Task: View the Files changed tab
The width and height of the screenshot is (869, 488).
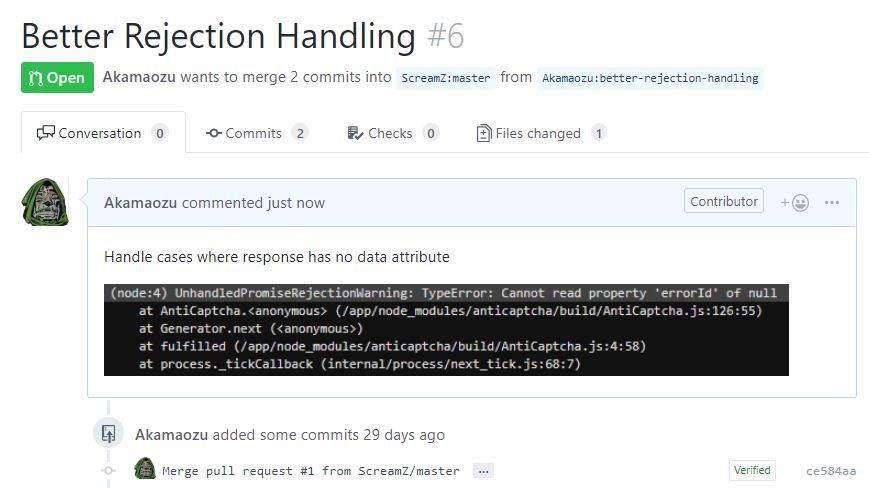Action: click(540, 133)
